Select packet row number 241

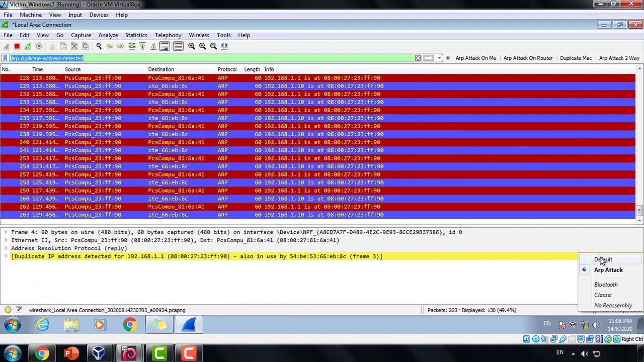(x=318, y=150)
